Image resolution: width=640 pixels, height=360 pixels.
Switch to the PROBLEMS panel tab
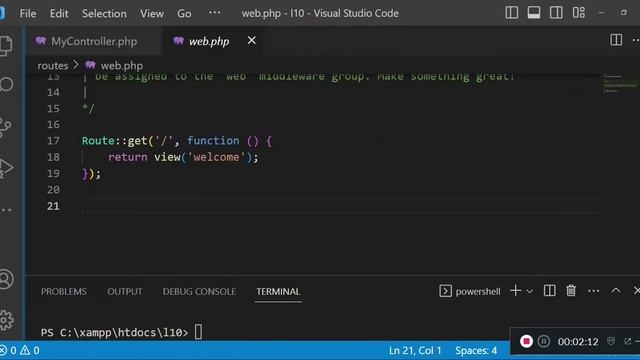click(64, 291)
